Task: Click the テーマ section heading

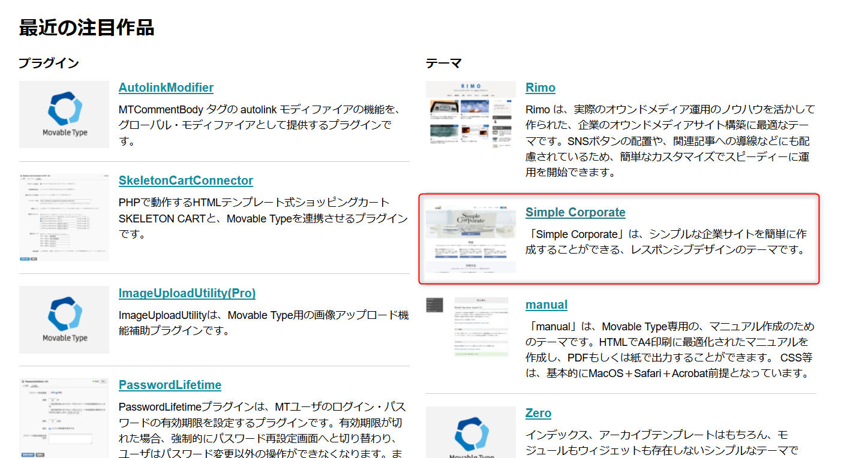Action: pos(443,63)
